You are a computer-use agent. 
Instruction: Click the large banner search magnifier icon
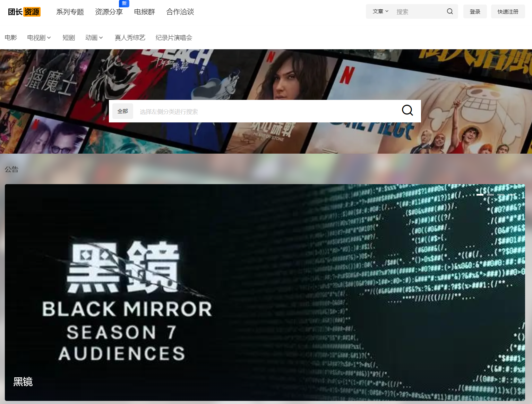(407, 111)
